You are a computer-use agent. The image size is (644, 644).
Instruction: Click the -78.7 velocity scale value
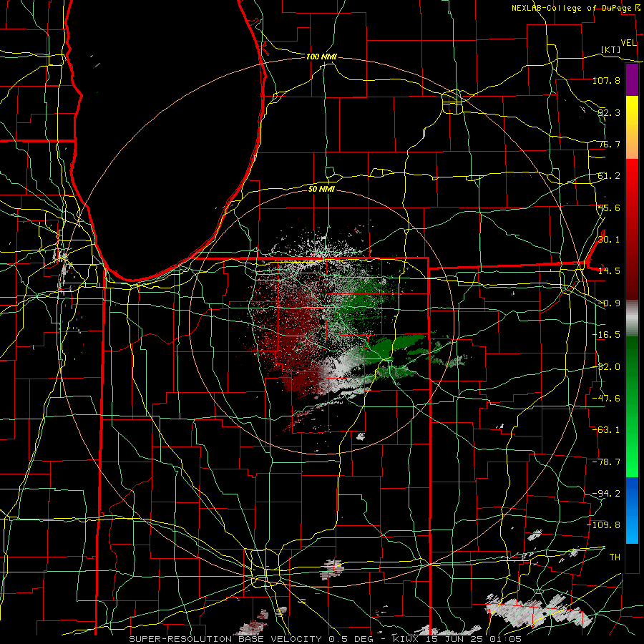(x=606, y=462)
